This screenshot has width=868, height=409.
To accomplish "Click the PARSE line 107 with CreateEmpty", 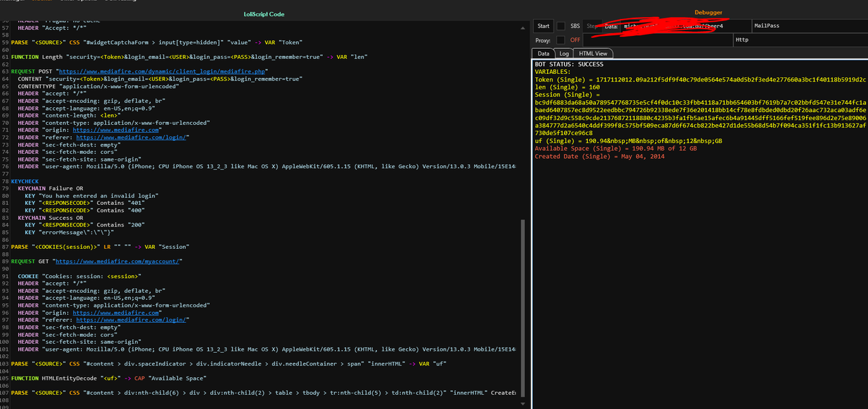I will click(x=263, y=393).
